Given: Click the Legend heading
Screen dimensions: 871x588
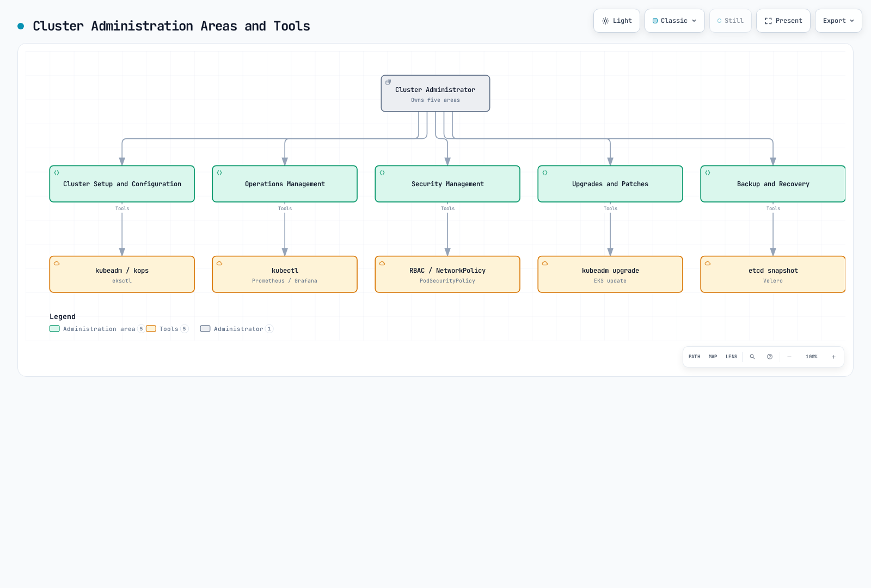Looking at the screenshot, I should [63, 316].
